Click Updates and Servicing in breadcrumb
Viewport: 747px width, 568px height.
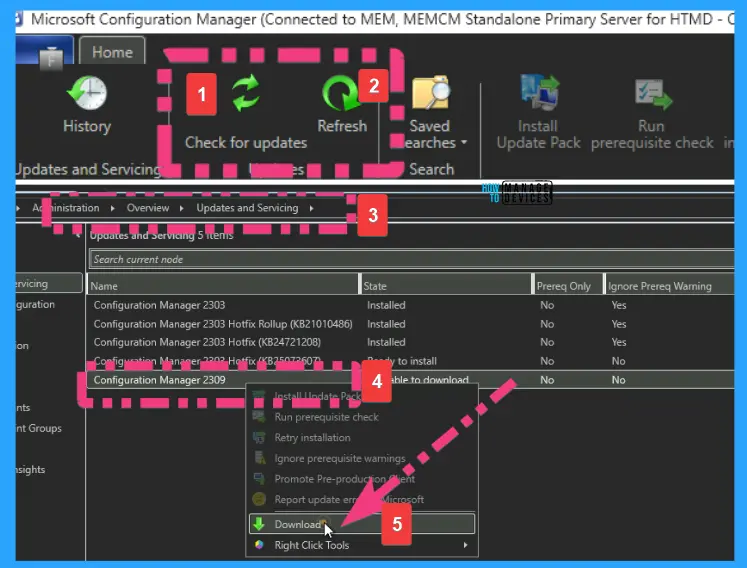[247, 208]
